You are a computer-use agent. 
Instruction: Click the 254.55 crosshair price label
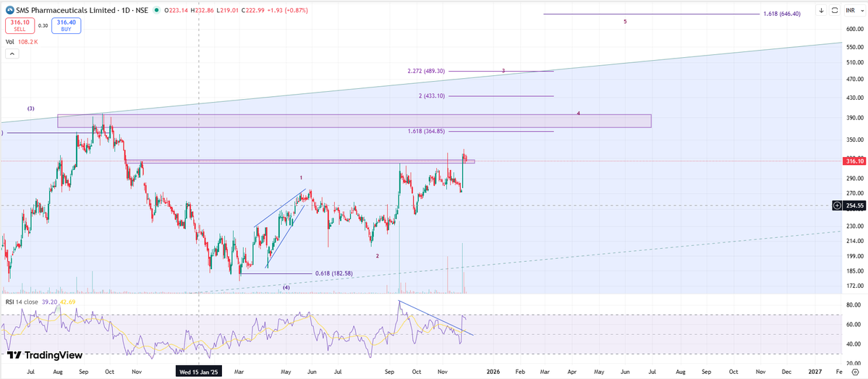pos(855,205)
